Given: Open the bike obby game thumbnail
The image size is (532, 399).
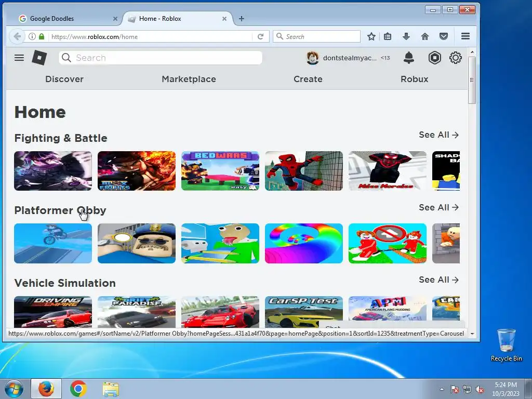Looking at the screenshot, I should pyautogui.click(x=53, y=243).
